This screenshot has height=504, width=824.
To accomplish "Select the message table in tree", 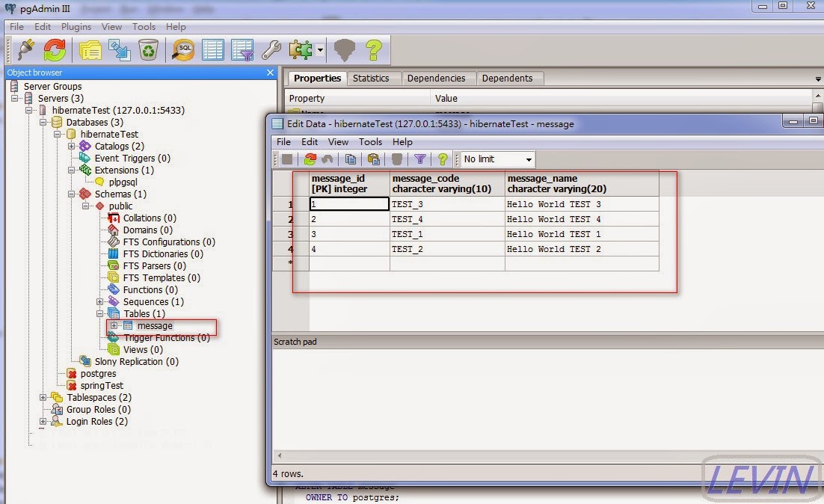I will (155, 326).
